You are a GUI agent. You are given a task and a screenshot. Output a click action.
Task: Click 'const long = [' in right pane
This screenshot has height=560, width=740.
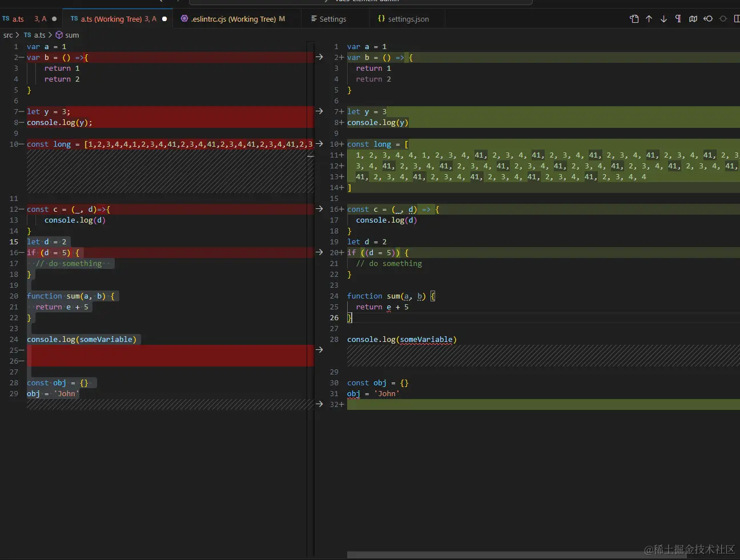click(377, 144)
